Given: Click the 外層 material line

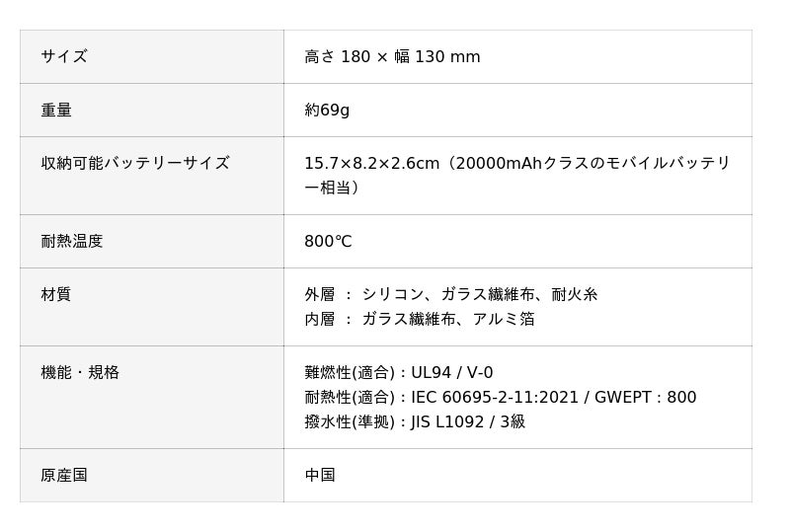Looking at the screenshot, I should (450, 295).
